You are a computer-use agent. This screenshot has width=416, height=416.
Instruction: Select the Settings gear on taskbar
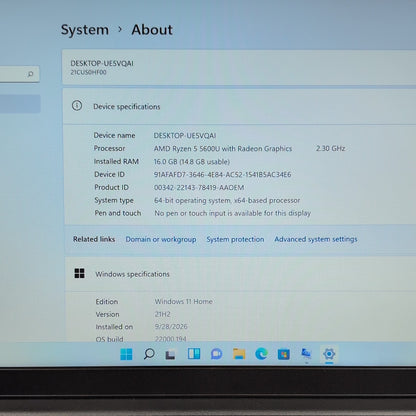[x=329, y=354]
